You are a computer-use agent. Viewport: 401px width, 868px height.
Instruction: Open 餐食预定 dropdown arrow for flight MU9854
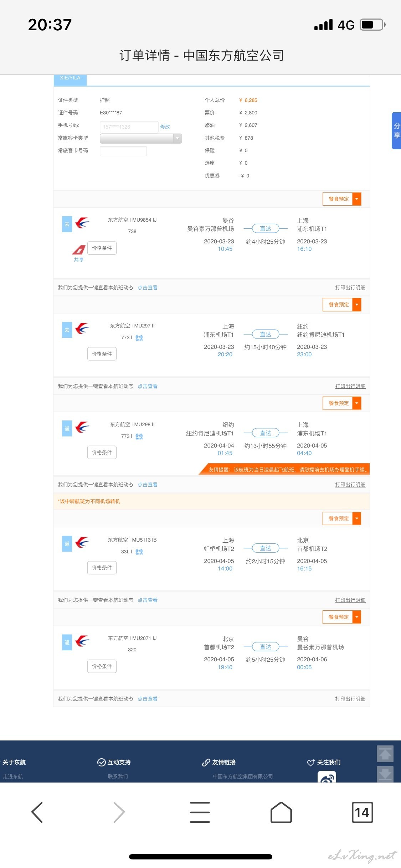coord(357,199)
